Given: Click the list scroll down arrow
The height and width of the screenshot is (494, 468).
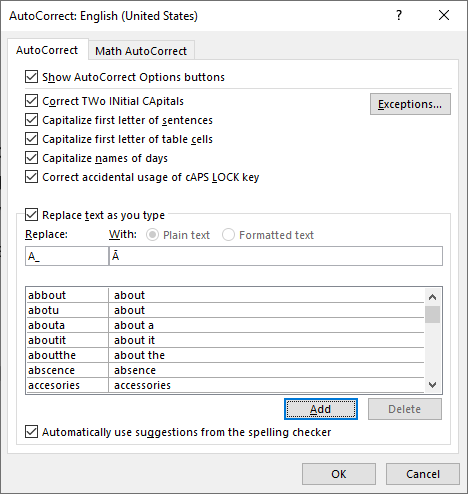Looking at the screenshot, I should pos(432,385).
